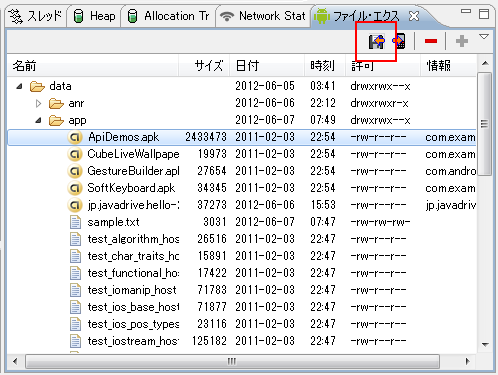Click the horizontal scrollbar thumb
498x375 pixels.
point(232,361)
